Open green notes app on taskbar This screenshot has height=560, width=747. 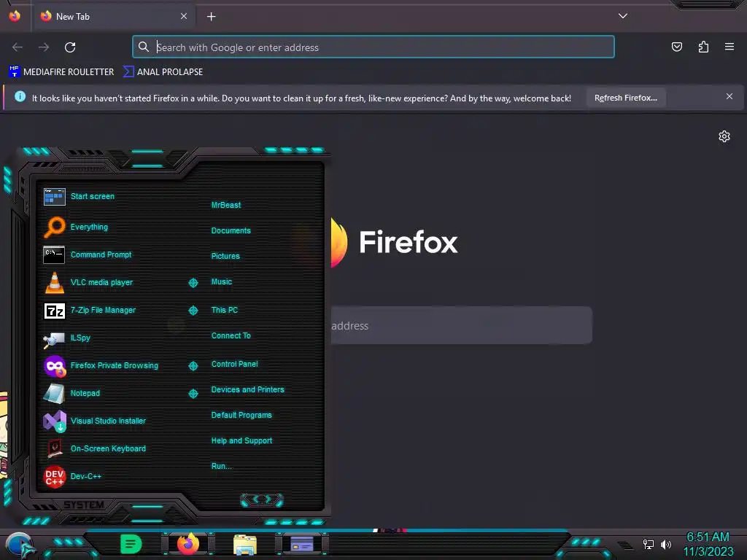pos(131,544)
